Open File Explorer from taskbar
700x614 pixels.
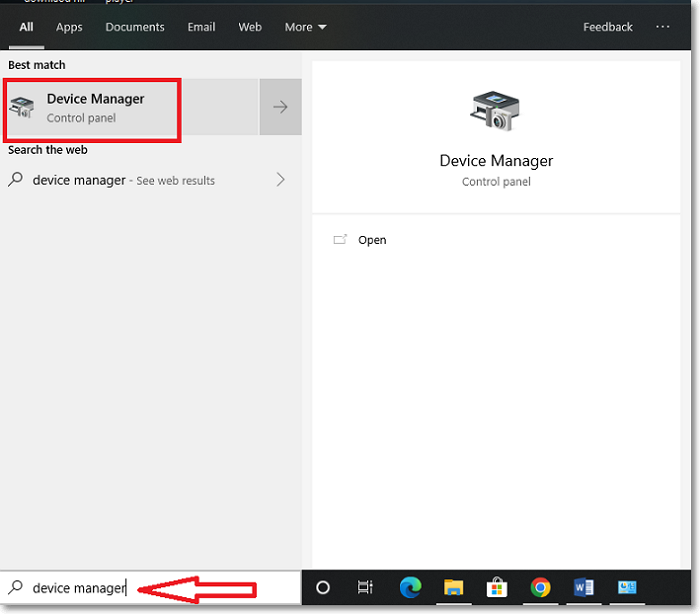[454, 588]
